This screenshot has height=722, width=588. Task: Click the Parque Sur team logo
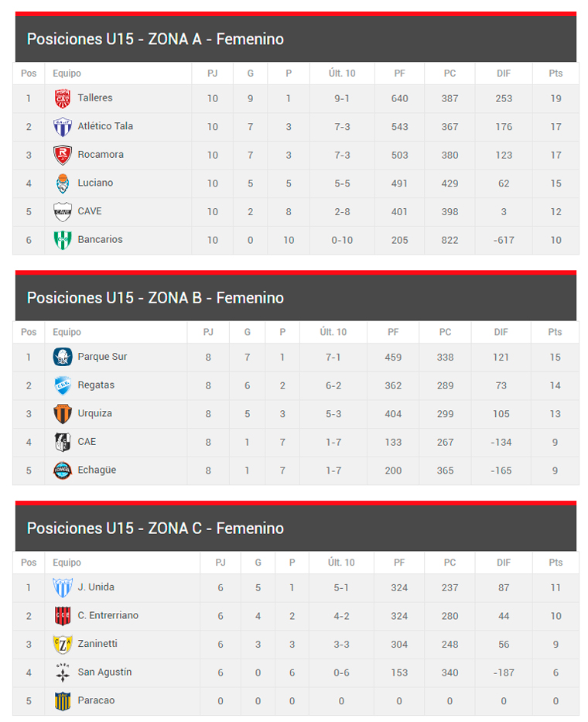(63, 357)
